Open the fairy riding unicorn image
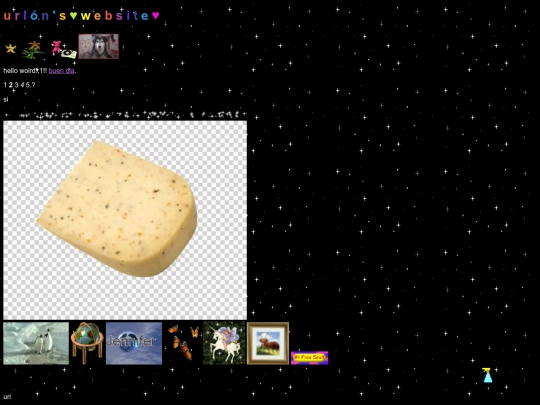This screenshot has height=405, width=540. [x=224, y=343]
